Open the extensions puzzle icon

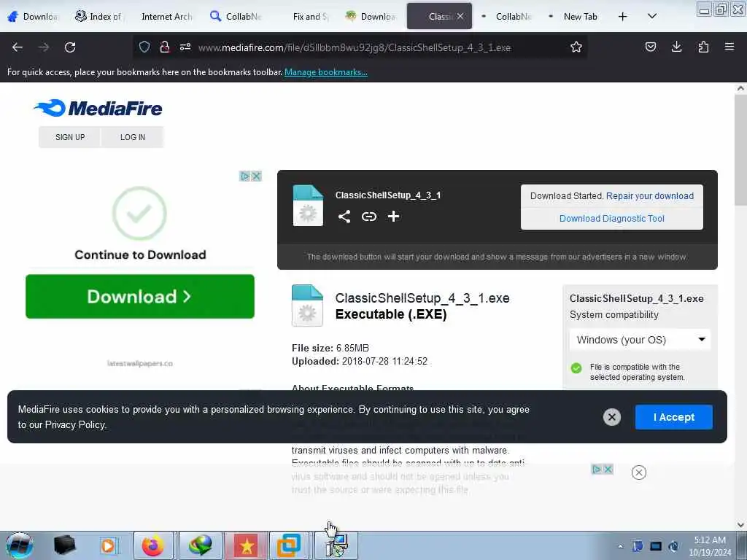(x=703, y=47)
